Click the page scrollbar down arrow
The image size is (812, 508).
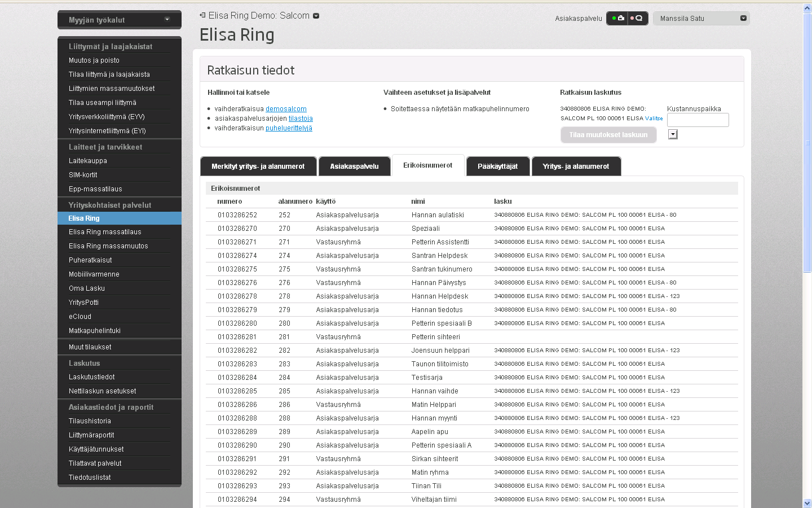pyautogui.click(x=807, y=503)
